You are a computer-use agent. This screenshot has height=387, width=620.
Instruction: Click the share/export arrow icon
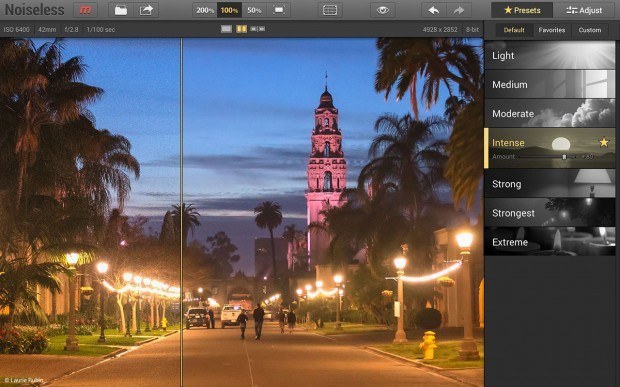146,10
